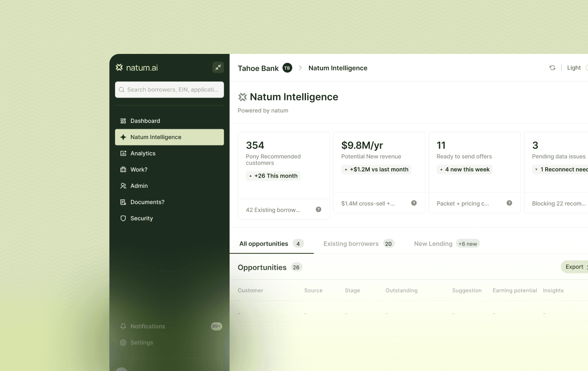The width and height of the screenshot is (588, 371).
Task: Focus the Search borrowers input field
Action: (169, 90)
